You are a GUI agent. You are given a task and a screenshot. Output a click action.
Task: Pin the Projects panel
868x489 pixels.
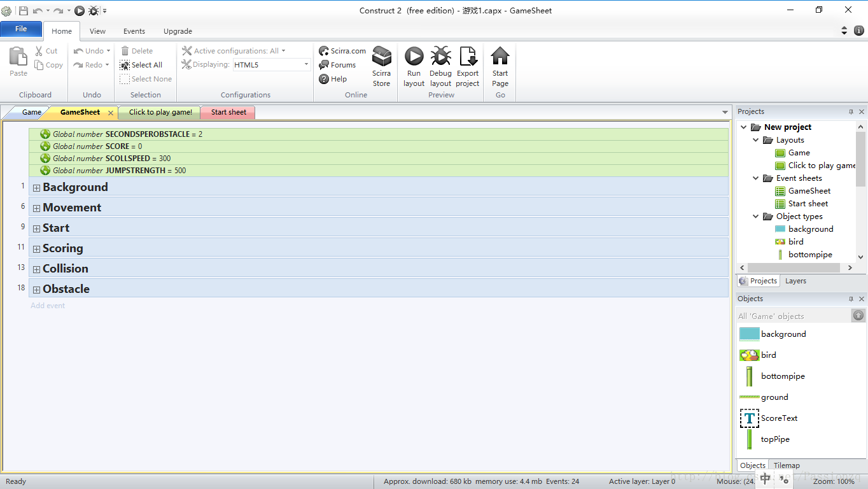tap(851, 111)
